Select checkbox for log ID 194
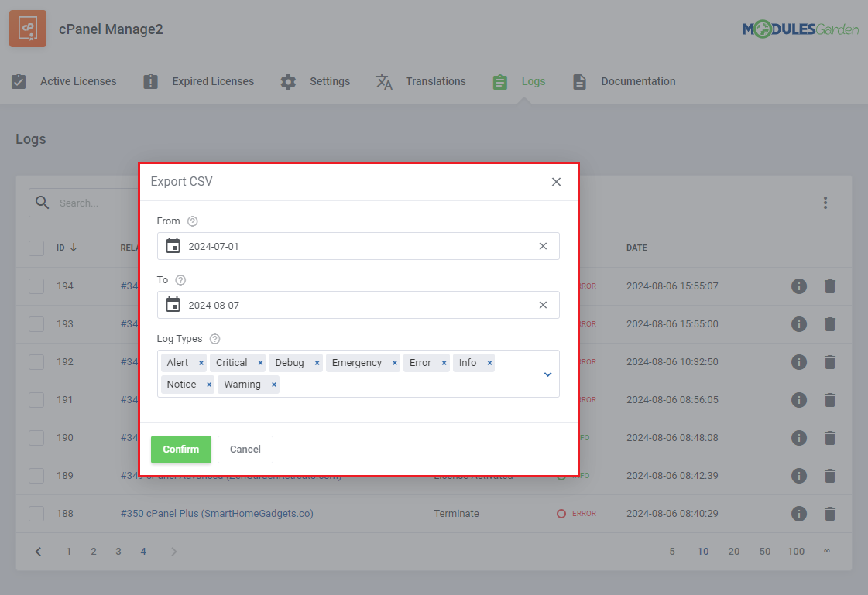This screenshot has height=595, width=868. tap(36, 286)
